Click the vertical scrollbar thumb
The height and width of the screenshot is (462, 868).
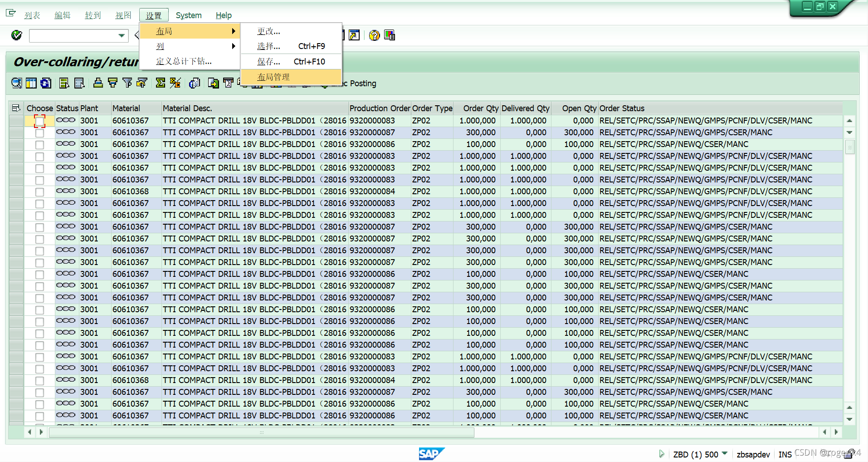tap(850, 147)
